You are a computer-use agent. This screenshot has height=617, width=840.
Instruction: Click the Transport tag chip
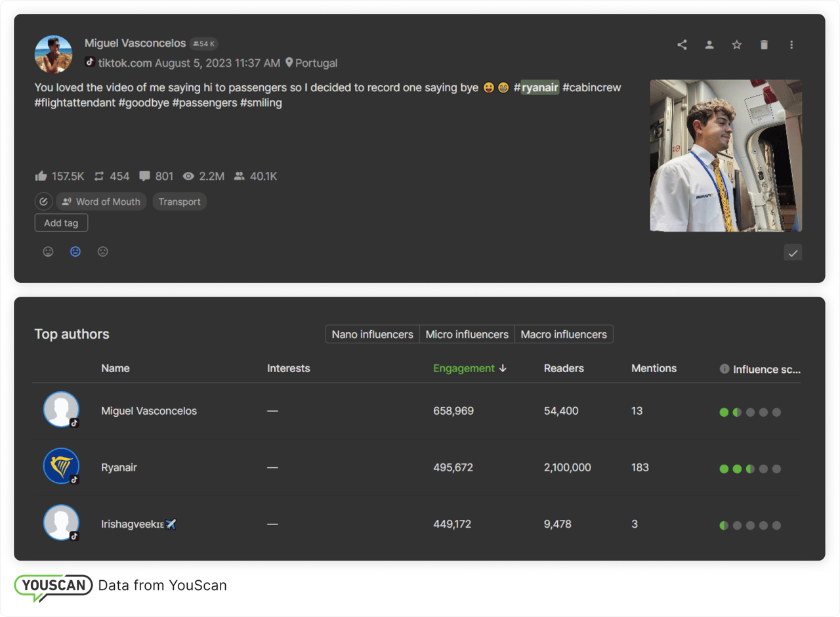pos(179,202)
